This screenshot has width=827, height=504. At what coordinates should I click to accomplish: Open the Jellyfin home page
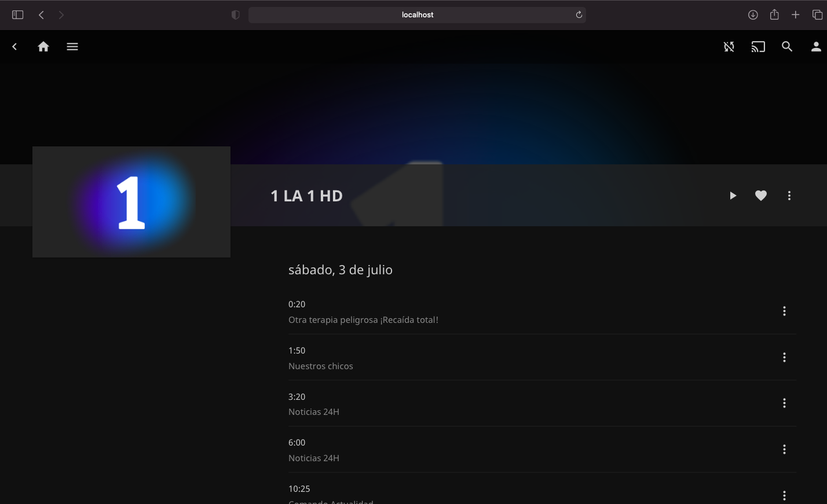pyautogui.click(x=43, y=47)
